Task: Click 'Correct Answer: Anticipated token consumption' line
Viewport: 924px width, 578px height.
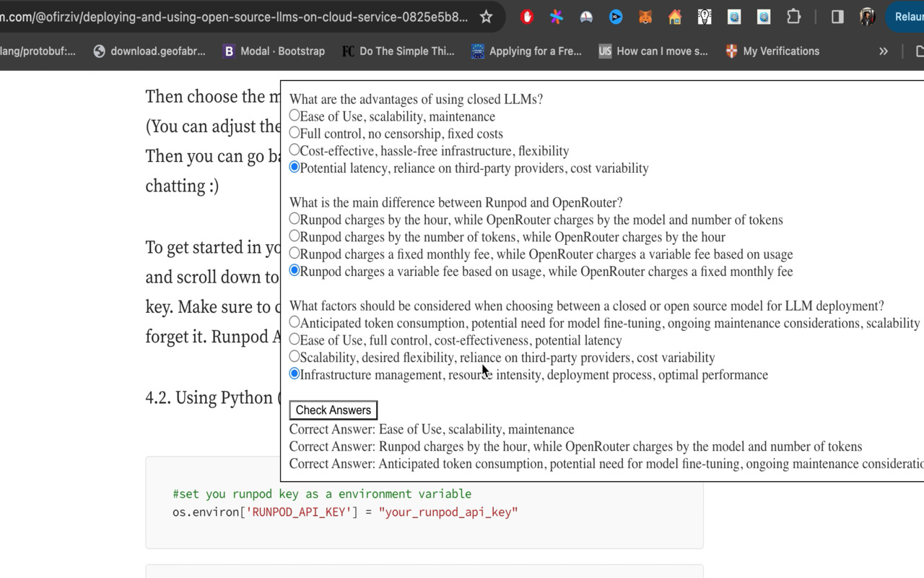Action: (x=606, y=464)
